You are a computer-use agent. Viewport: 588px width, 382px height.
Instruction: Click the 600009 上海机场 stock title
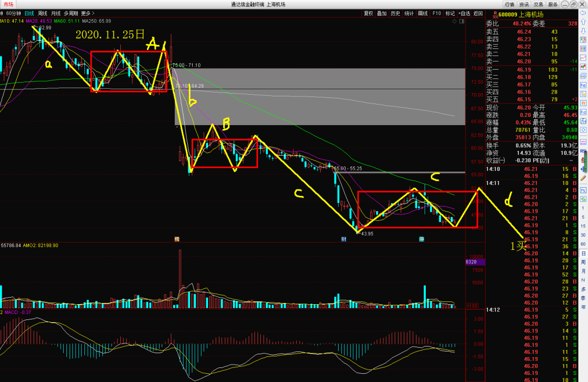click(521, 15)
